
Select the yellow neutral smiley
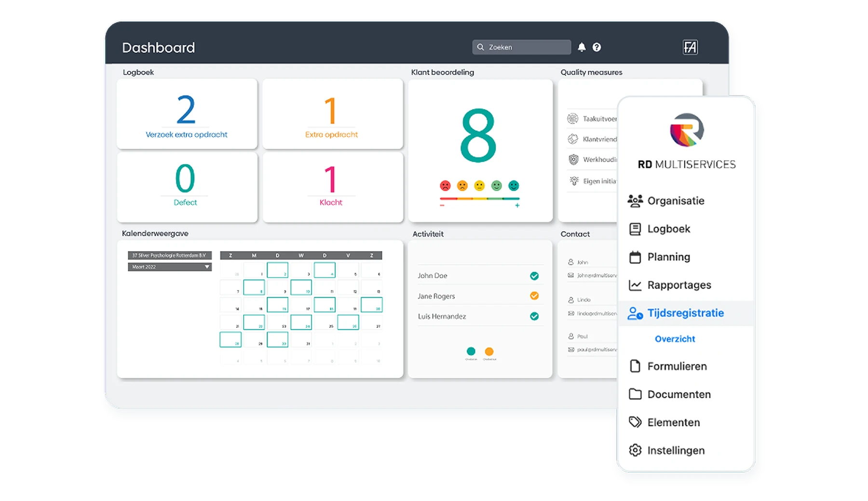pos(479,185)
